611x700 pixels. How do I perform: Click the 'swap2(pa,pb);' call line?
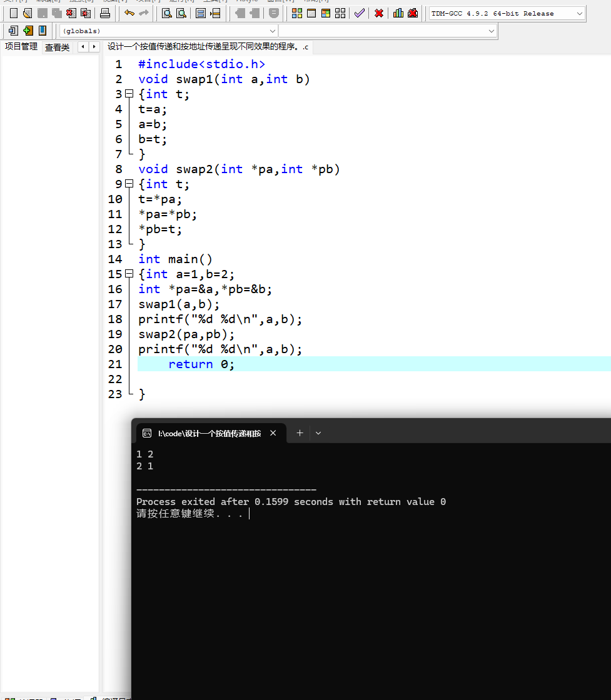(186, 334)
